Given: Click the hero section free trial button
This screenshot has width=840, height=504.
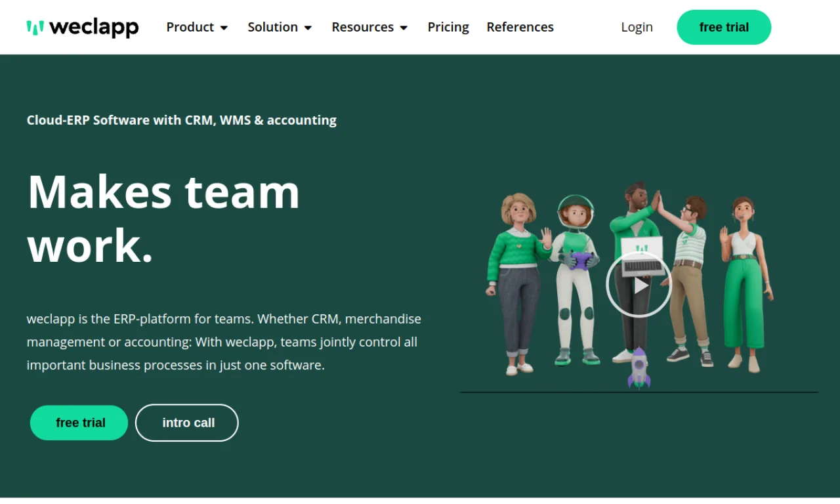Looking at the screenshot, I should tap(79, 423).
